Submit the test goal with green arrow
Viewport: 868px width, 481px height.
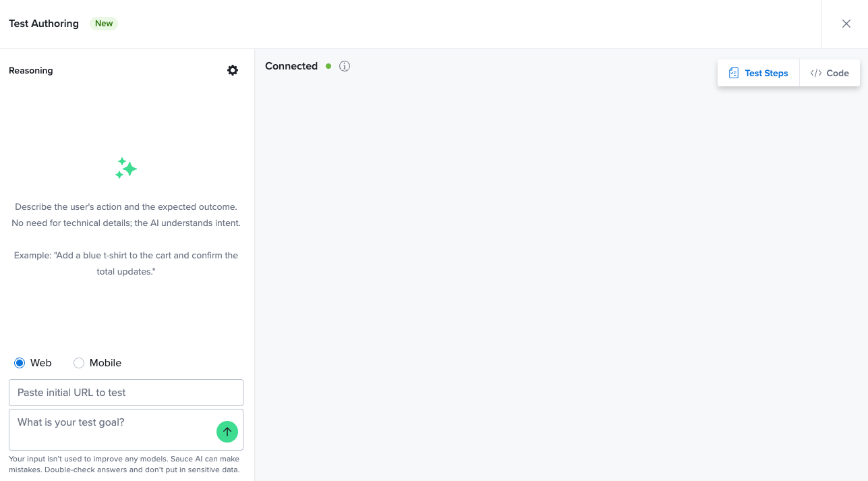coord(227,432)
